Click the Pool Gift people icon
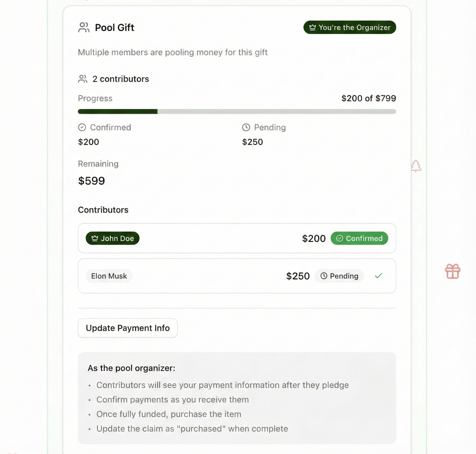Image resolution: width=476 pixels, height=454 pixels. tap(83, 27)
